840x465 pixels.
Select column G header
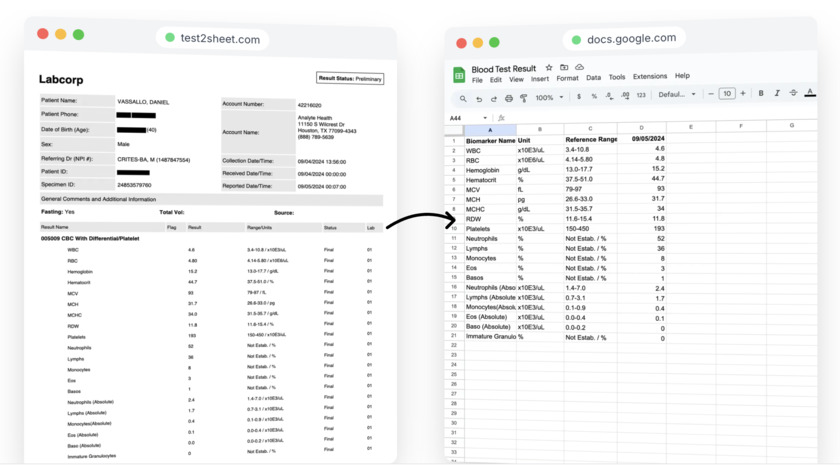tap(792, 125)
